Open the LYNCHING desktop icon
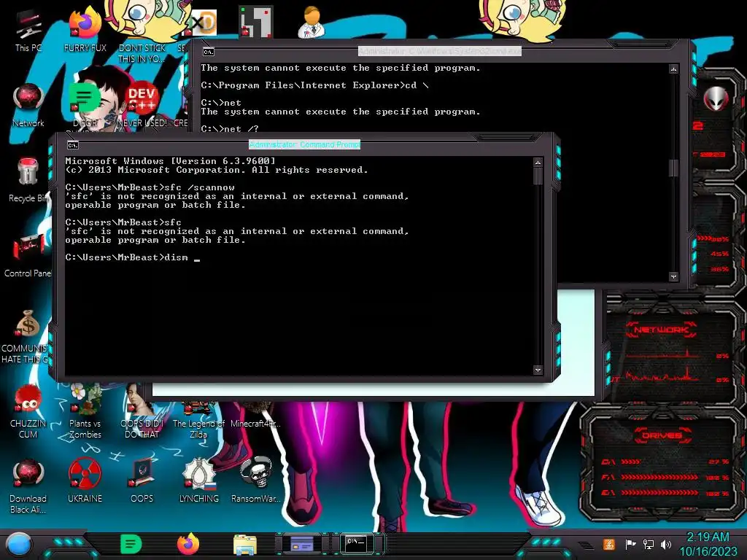 click(x=198, y=481)
